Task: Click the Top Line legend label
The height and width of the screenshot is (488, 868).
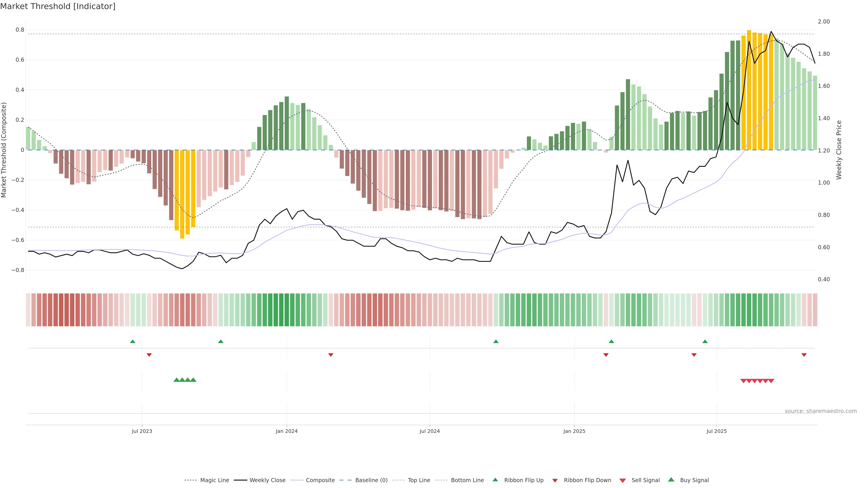Action: coord(419,480)
